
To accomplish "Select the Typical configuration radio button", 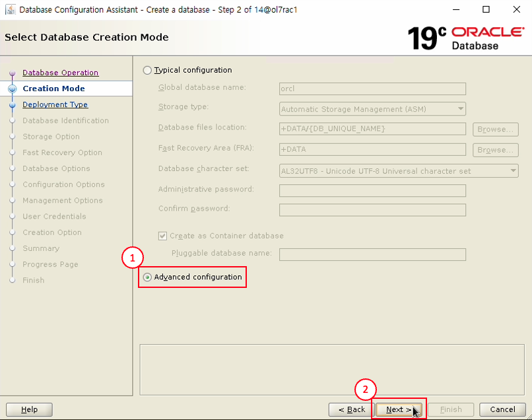I will point(147,70).
